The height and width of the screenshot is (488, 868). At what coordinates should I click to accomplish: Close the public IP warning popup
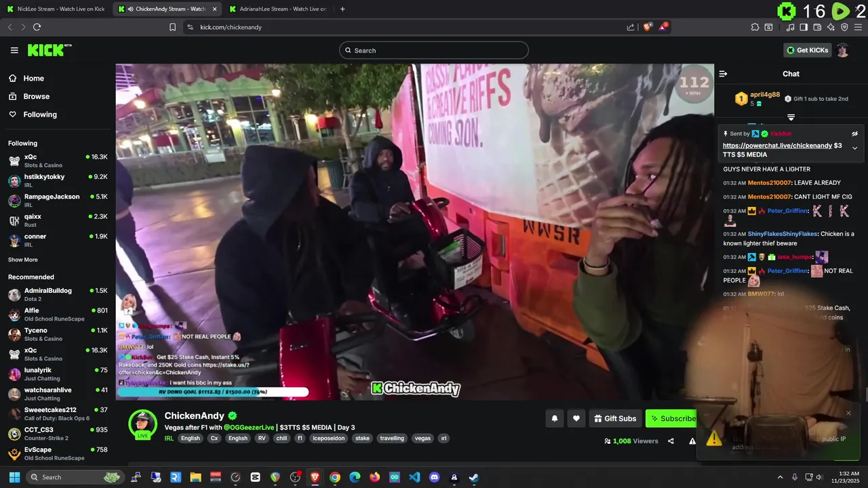848,413
